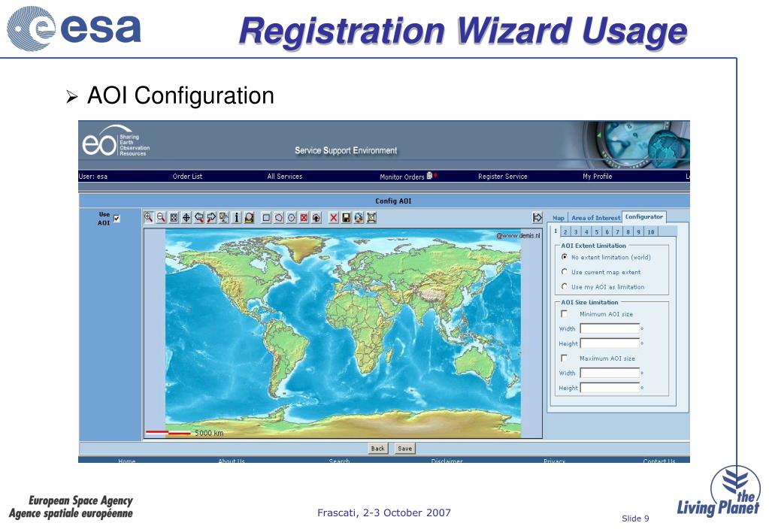This screenshot has width=769, height=532.
Task: Open the My Profile menu
Action: tap(598, 176)
